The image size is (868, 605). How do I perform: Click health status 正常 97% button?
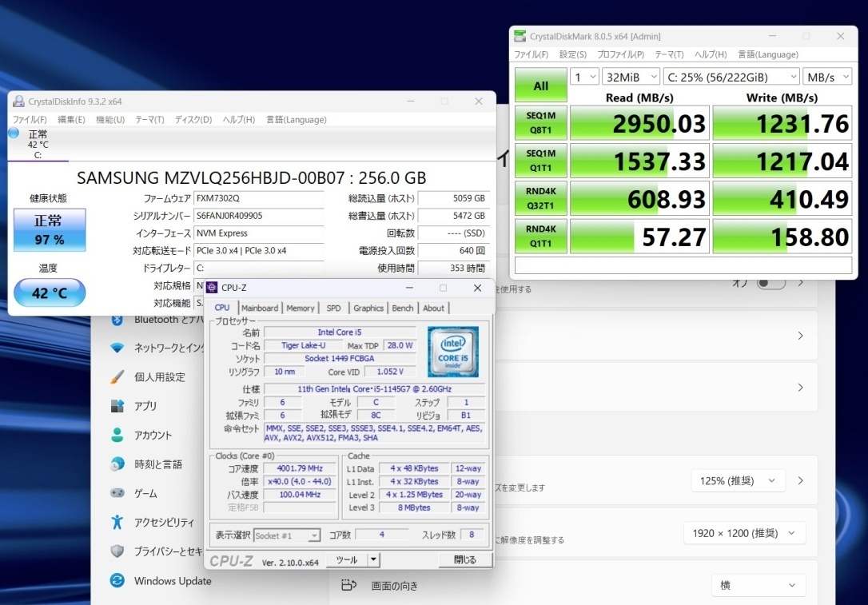pyautogui.click(x=50, y=230)
